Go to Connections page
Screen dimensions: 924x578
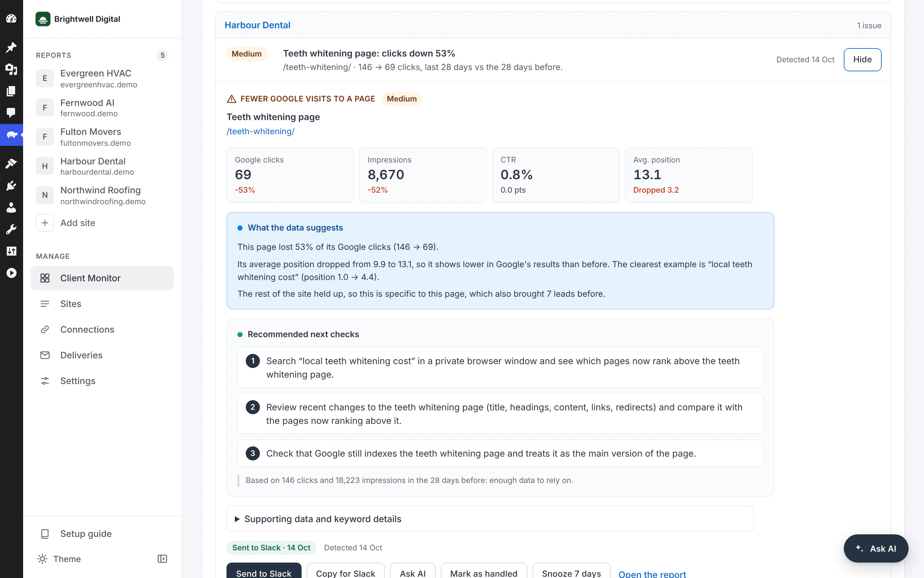click(x=102, y=329)
